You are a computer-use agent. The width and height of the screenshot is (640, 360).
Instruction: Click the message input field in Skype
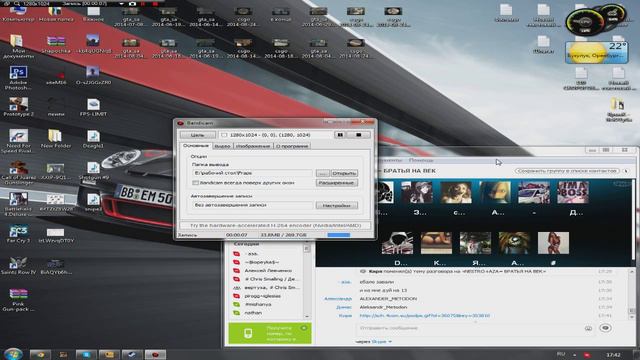tap(469, 328)
